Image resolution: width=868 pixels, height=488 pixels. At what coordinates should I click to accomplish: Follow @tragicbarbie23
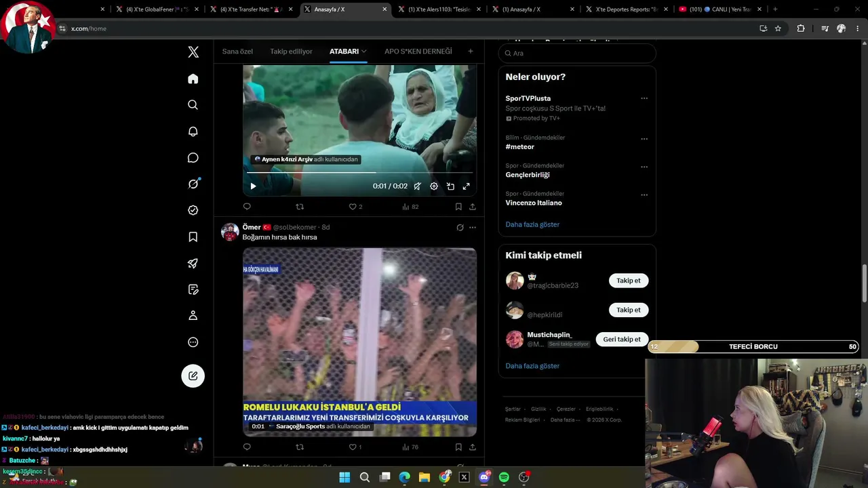click(629, 281)
